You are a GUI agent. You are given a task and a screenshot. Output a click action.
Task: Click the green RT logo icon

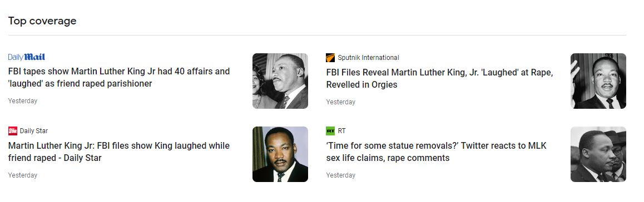(330, 131)
